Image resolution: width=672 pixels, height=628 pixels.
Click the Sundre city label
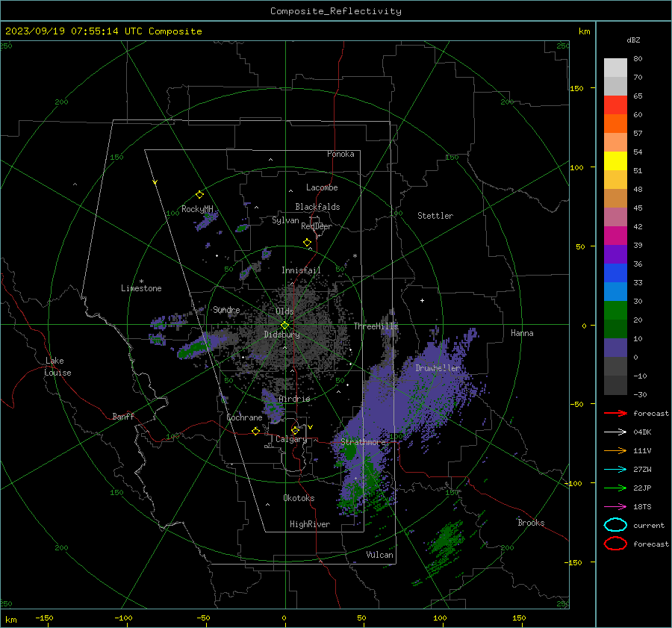[226, 309]
